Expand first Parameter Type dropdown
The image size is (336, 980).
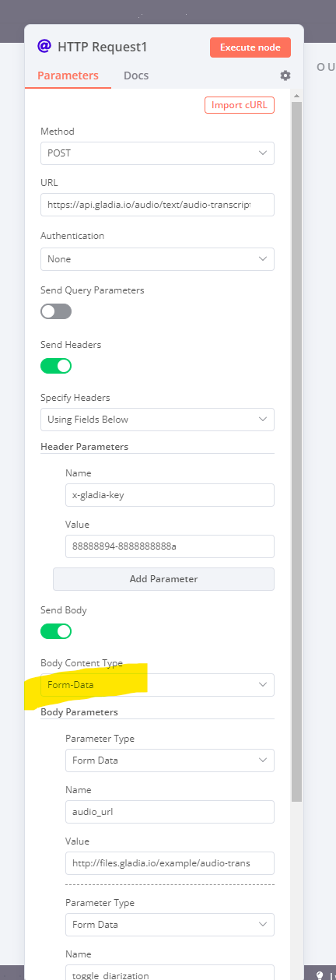pyautogui.click(x=170, y=760)
